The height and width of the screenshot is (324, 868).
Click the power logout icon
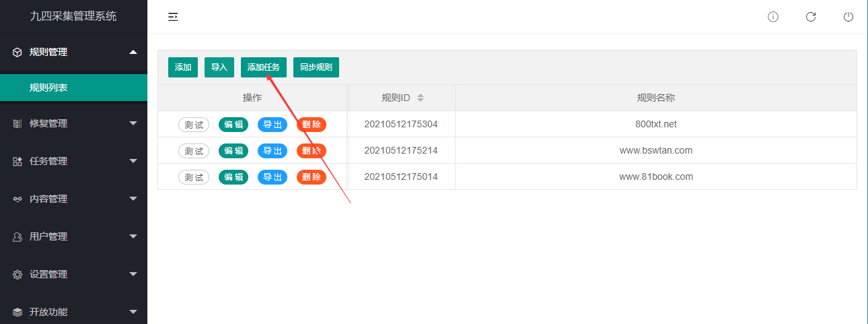pos(848,17)
